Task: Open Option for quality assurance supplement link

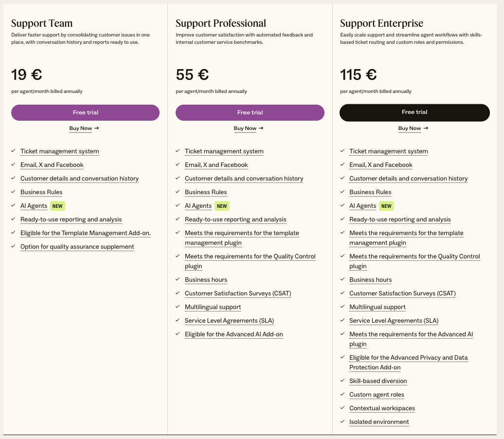Action: coord(77,247)
